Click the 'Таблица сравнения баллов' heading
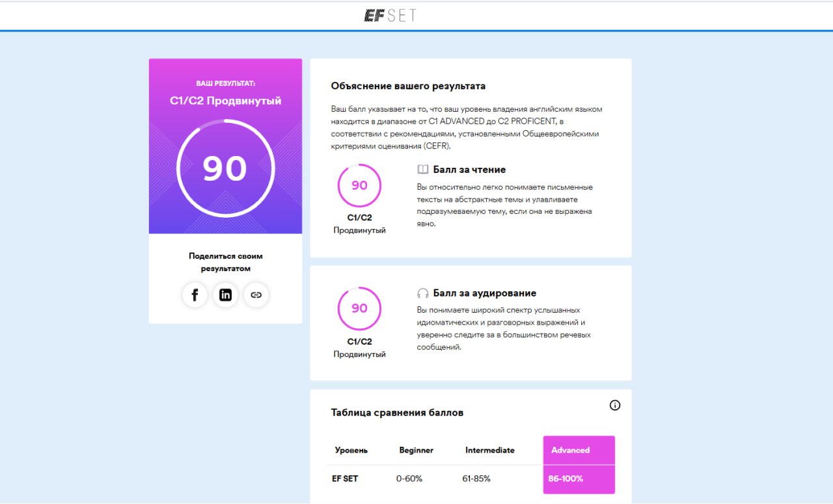 [x=397, y=412]
